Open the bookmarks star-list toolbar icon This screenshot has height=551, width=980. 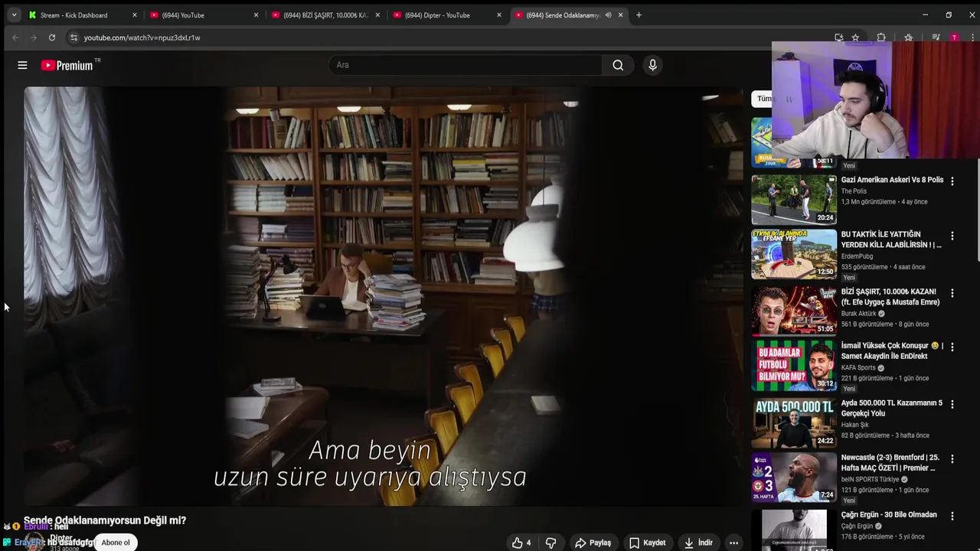(908, 37)
